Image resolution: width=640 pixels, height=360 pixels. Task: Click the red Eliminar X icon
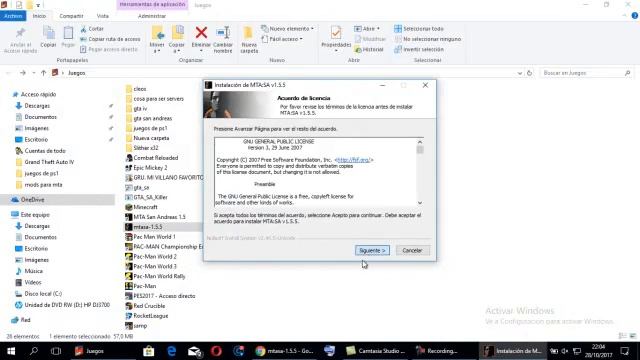pos(201,33)
